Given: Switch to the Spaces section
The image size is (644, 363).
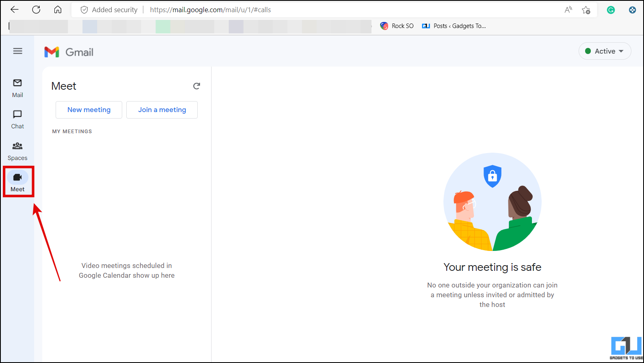Looking at the screenshot, I should [x=17, y=151].
